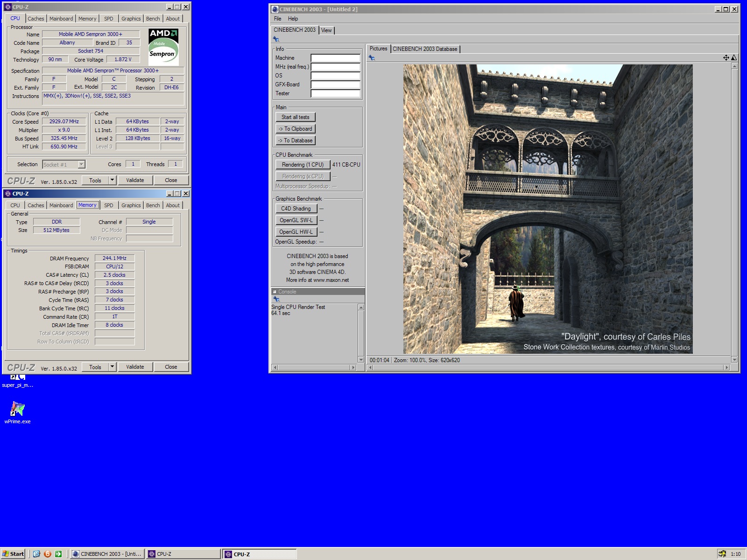Click the GFX-Board input field
This screenshot has width=747, height=560.
(x=336, y=84)
